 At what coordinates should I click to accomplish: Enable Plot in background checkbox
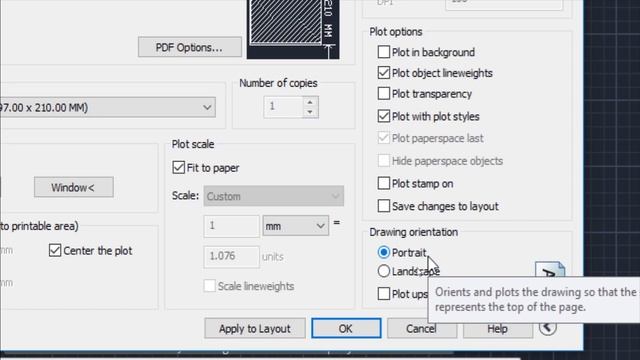[384, 52]
